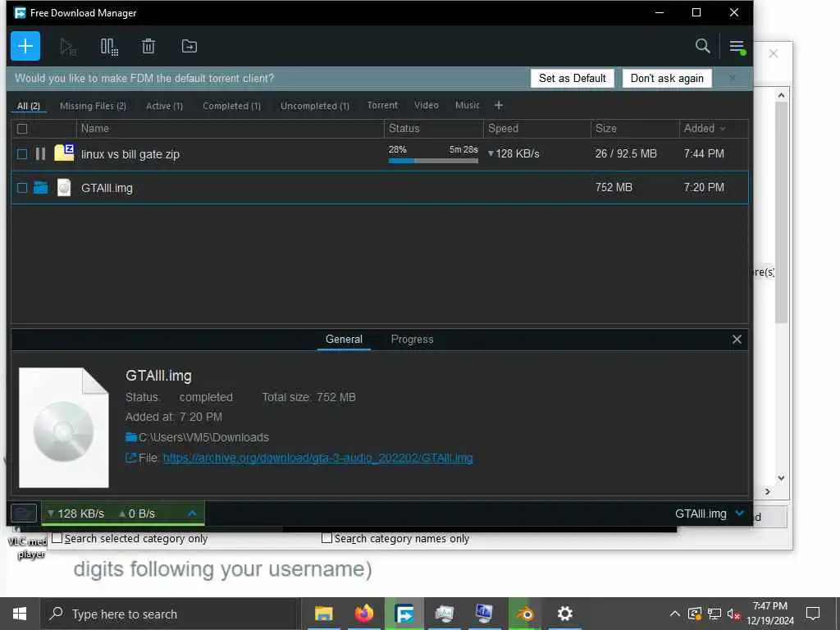The height and width of the screenshot is (630, 840).
Task: Open archive.org GTAIII.img file link
Action: click(317, 458)
